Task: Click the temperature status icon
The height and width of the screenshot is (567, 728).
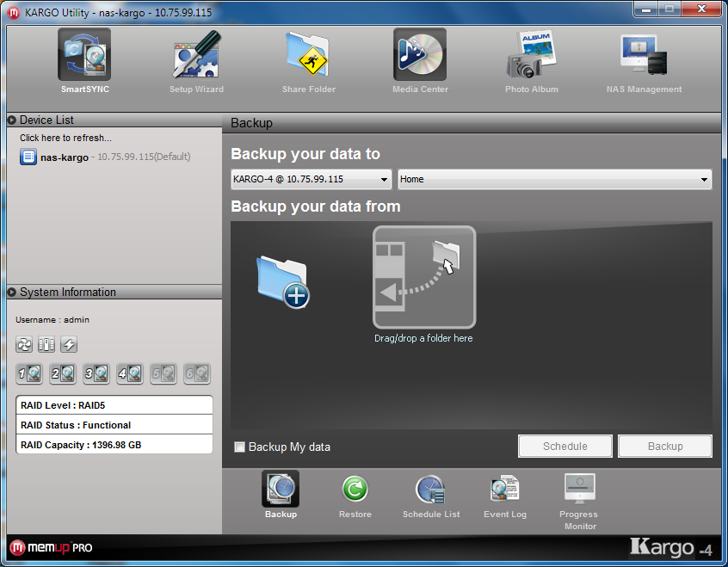Action: (x=46, y=344)
